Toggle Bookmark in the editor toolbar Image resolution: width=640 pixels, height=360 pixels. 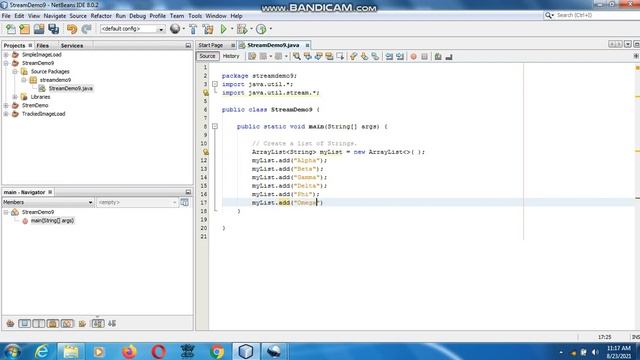(x=375, y=57)
